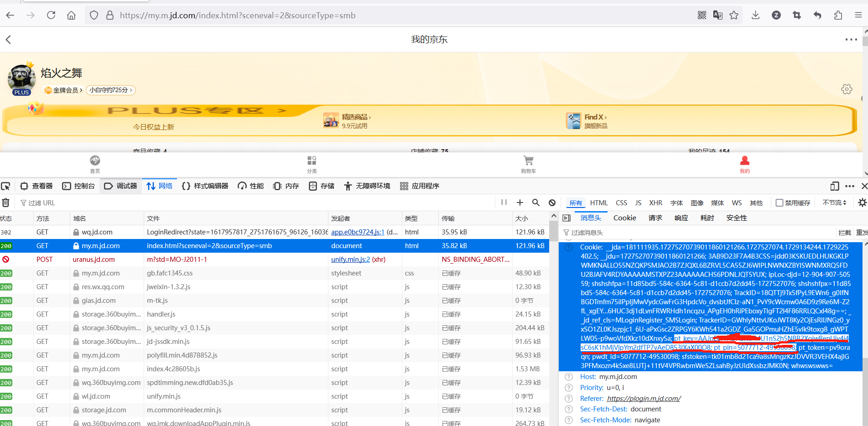Filter requests by HTML type
This screenshot has width=868, height=426.
(599, 203)
